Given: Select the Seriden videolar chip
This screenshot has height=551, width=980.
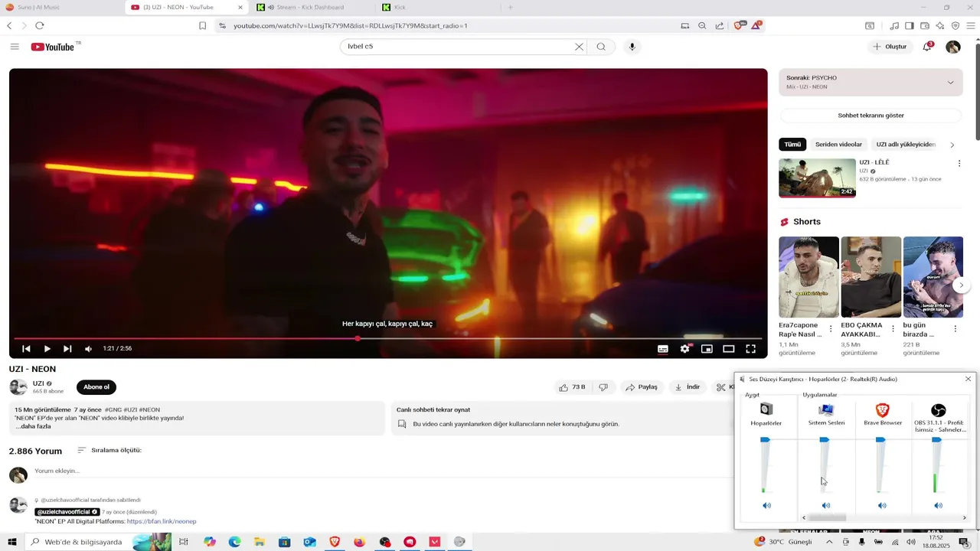Looking at the screenshot, I should pos(838,145).
